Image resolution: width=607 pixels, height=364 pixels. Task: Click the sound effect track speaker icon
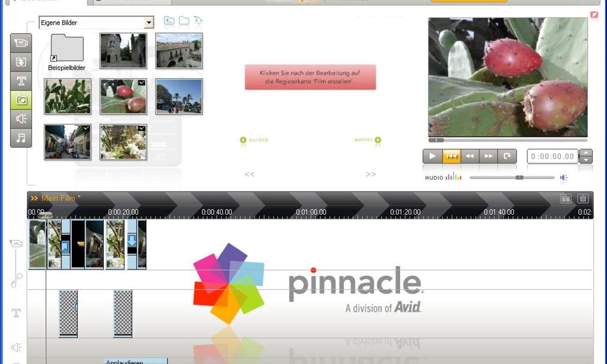click(16, 347)
